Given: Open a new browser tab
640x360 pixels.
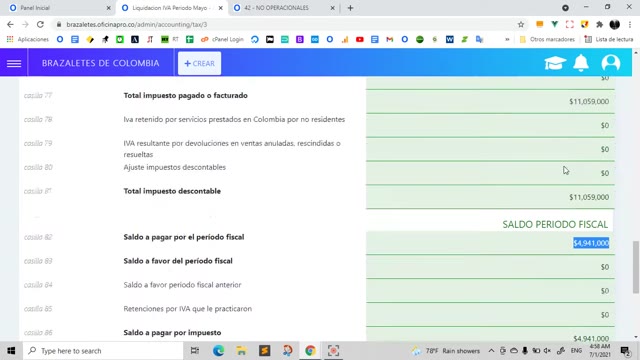Looking at the screenshot, I should click(350, 8).
